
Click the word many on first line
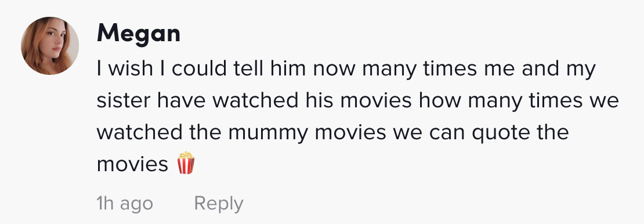coord(390,70)
